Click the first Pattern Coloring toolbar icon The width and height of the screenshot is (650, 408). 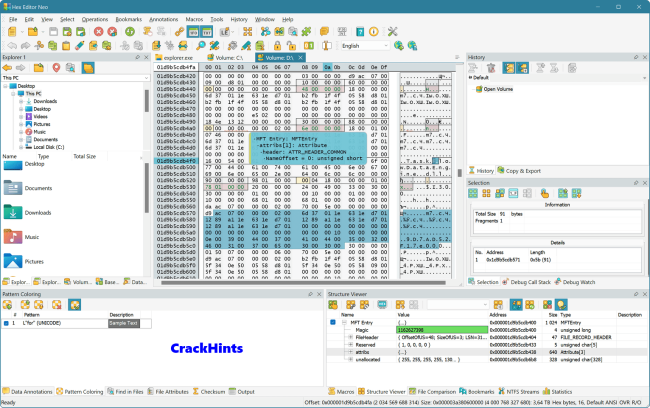(7, 305)
